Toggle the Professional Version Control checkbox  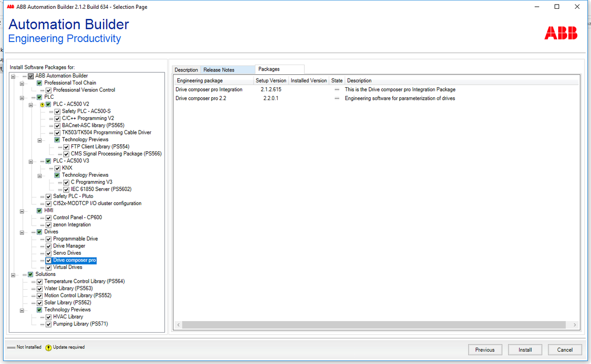pos(48,90)
